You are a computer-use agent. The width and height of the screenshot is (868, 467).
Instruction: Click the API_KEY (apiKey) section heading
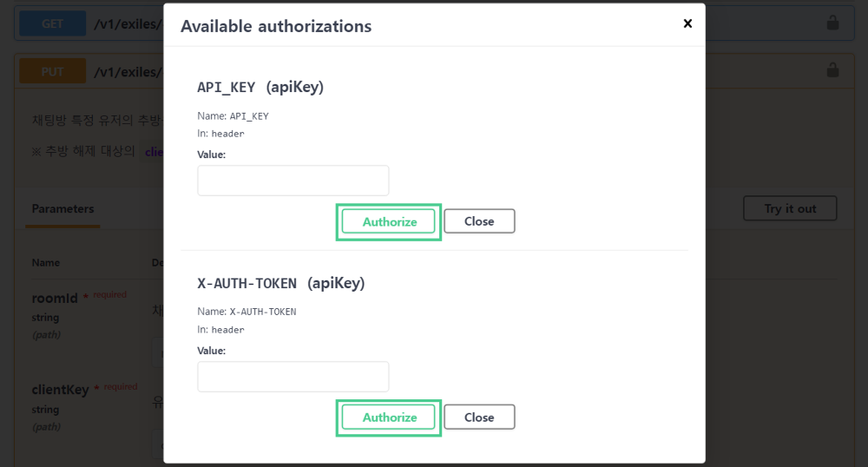(260, 87)
